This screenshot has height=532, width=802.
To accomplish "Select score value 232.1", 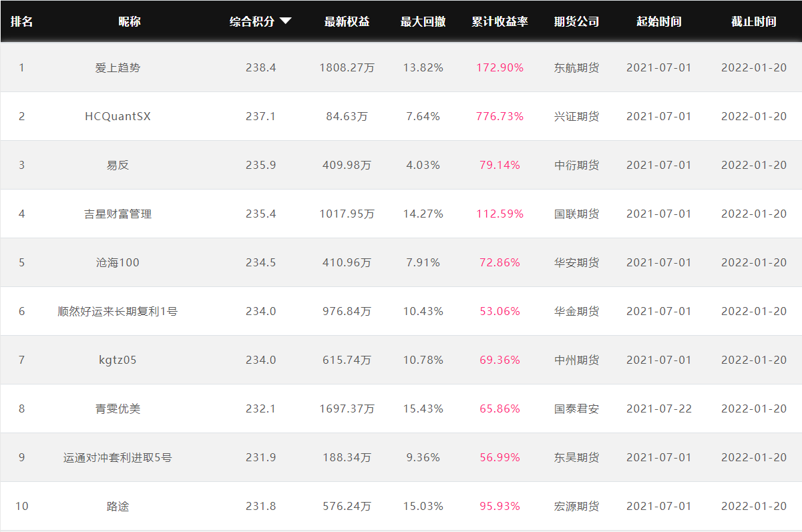I will [x=260, y=409].
